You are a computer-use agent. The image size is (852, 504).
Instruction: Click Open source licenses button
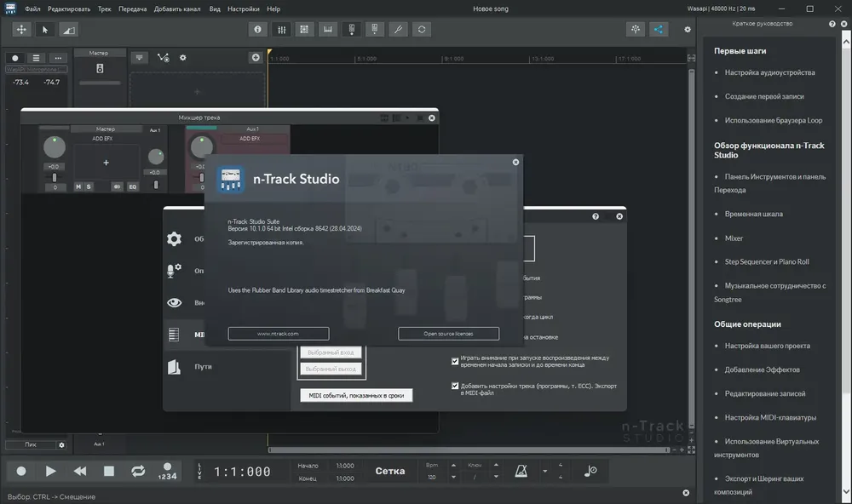coord(448,334)
